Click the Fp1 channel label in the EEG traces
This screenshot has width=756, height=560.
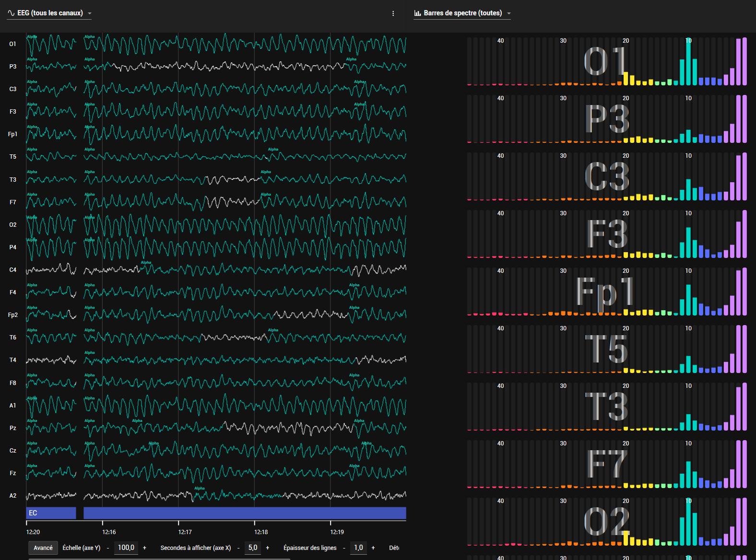12,134
